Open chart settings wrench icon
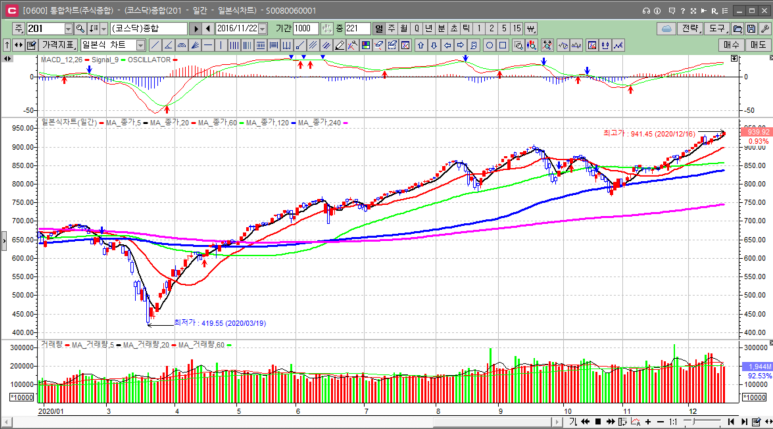The image size is (773, 429). point(765,29)
